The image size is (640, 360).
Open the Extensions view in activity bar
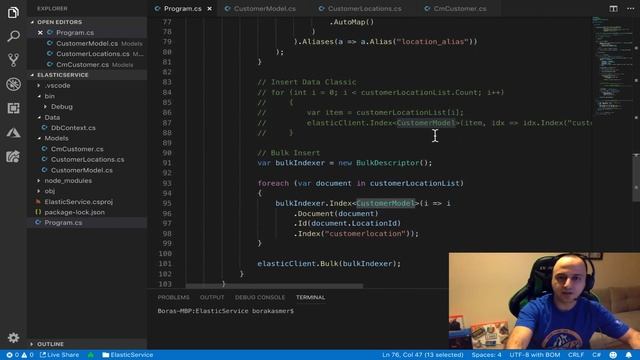(13, 108)
